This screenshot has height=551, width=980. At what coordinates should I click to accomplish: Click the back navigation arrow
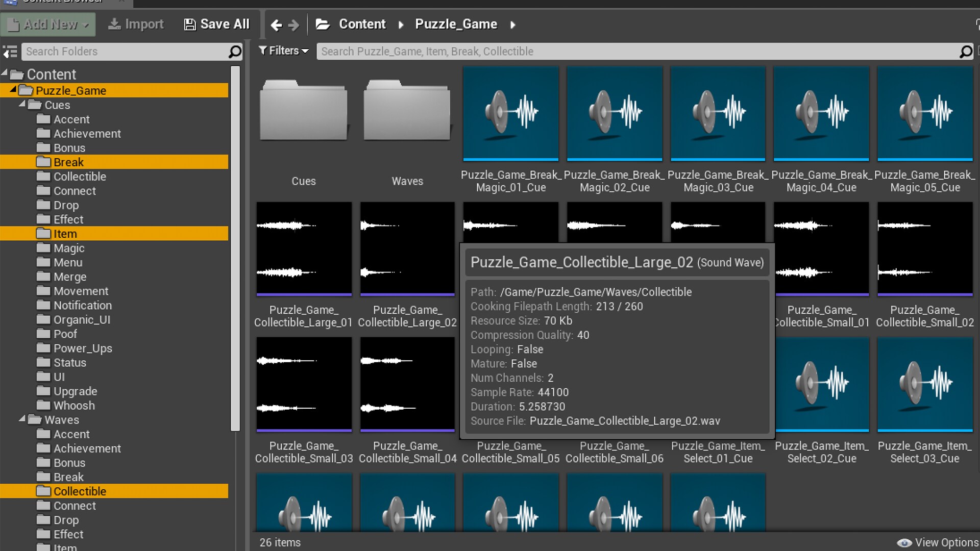276,24
